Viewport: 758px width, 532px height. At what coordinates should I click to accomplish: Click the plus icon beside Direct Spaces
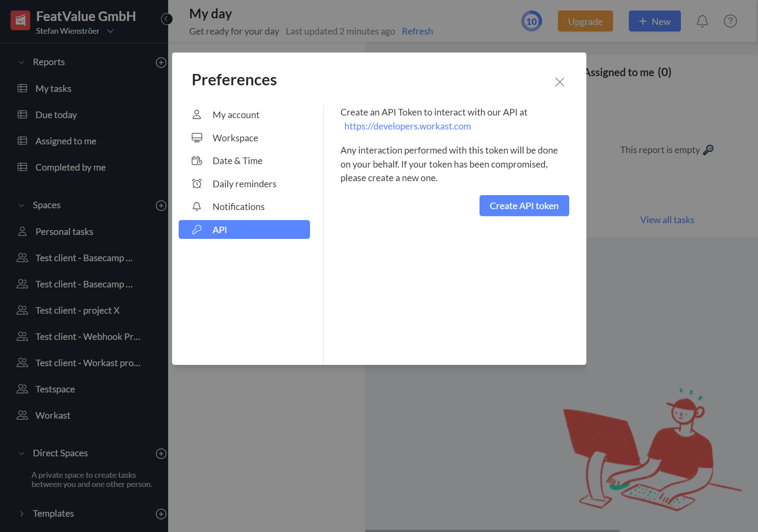pyautogui.click(x=161, y=454)
